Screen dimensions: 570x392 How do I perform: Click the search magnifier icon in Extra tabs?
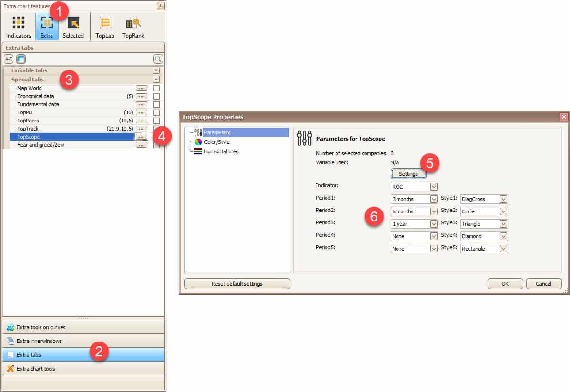[x=158, y=59]
